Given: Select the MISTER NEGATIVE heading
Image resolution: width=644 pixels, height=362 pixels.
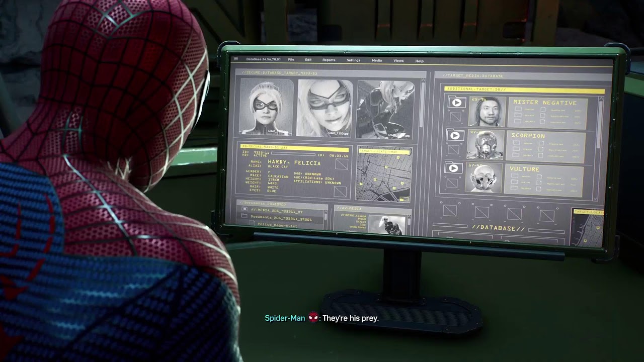Looking at the screenshot, I should 545,103.
